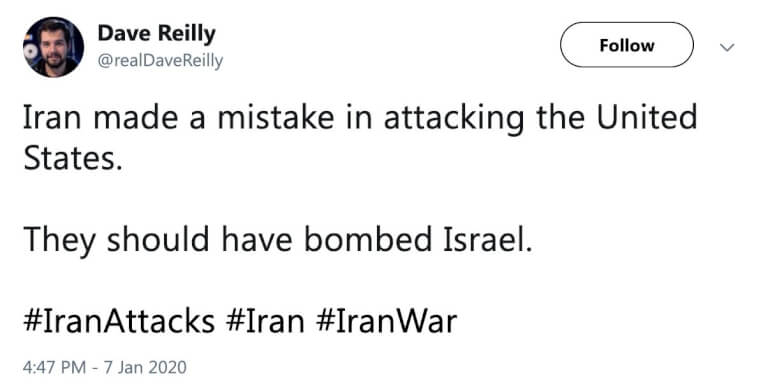768x390 pixels.
Task: Tap the rounded Follow pill button
Action: click(x=626, y=45)
